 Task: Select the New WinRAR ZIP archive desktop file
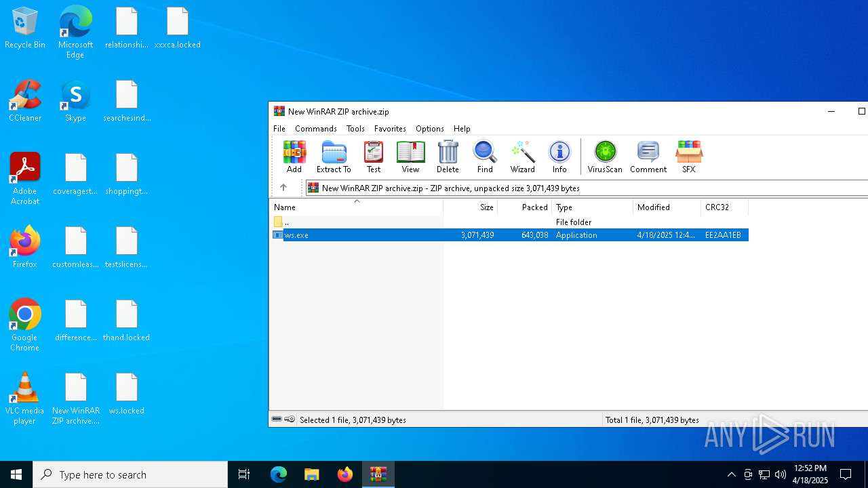[x=76, y=399]
